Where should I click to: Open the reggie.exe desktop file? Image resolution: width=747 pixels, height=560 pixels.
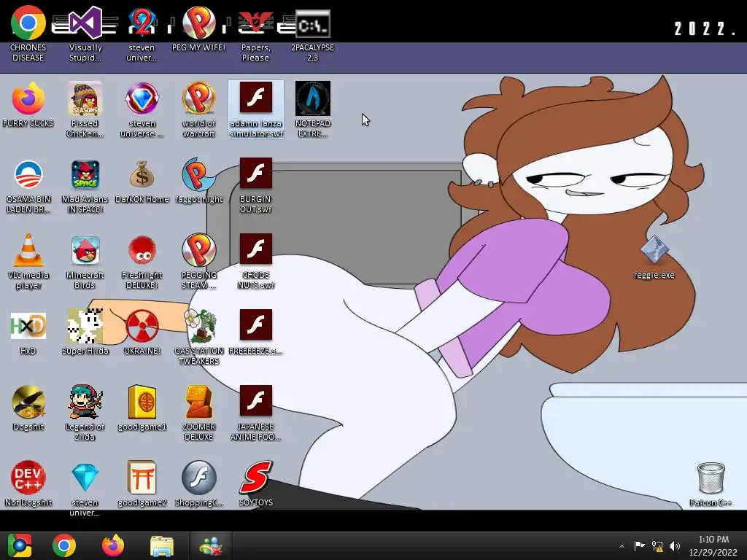pos(654,250)
